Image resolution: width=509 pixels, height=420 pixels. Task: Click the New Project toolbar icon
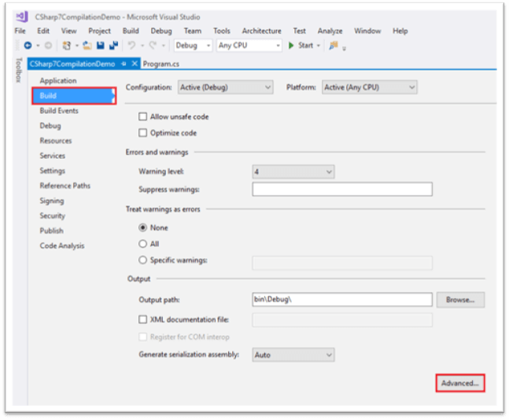[67, 46]
